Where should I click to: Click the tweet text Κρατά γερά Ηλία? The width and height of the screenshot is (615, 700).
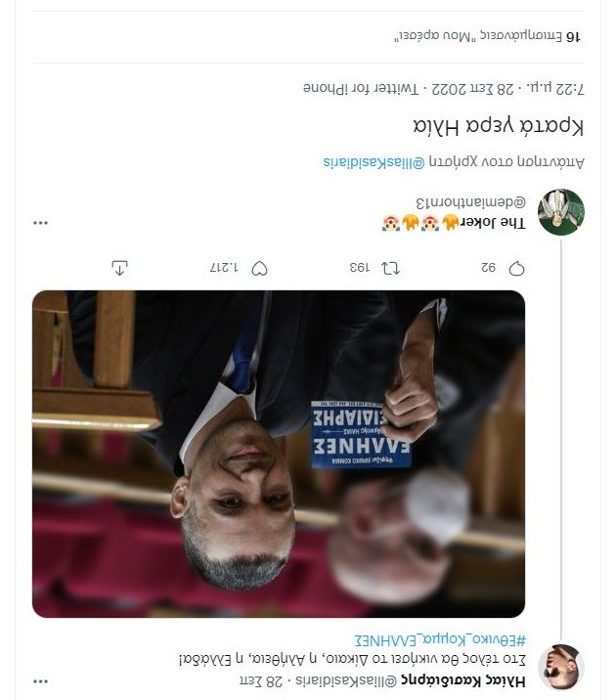498,126
